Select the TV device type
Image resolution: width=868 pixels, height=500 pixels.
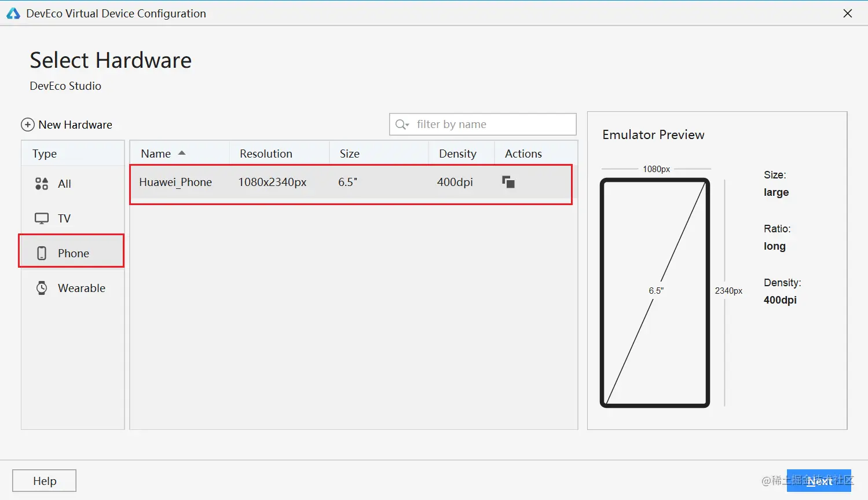click(x=73, y=218)
